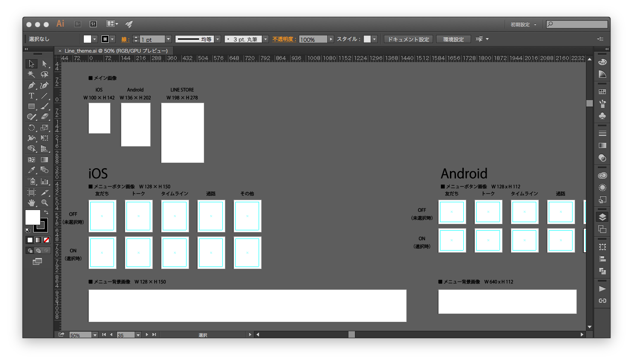Go to the next artboard arrow
Viewport: 633px width, 364px height.
147,335
